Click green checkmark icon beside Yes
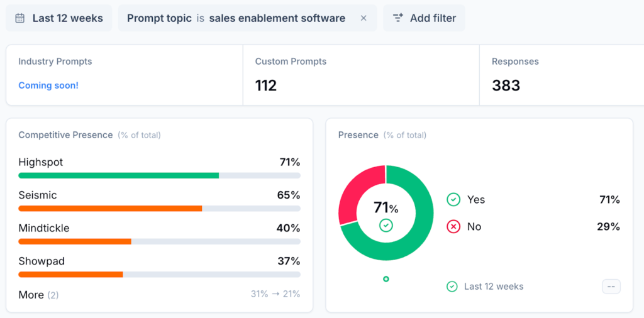The image size is (644, 318). pos(453,200)
